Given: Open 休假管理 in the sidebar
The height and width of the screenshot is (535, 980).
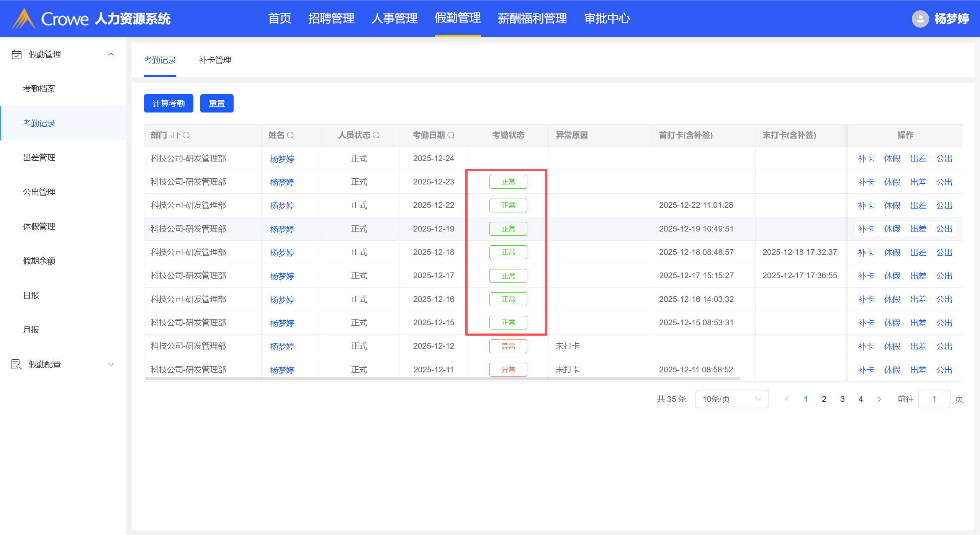Looking at the screenshot, I should click(39, 227).
